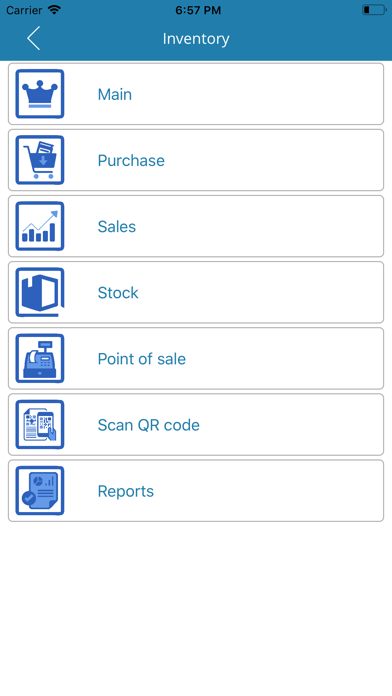Screen dimensions: 392x696
Task: Tap the 6:57 PM clock
Action: tap(198, 11)
